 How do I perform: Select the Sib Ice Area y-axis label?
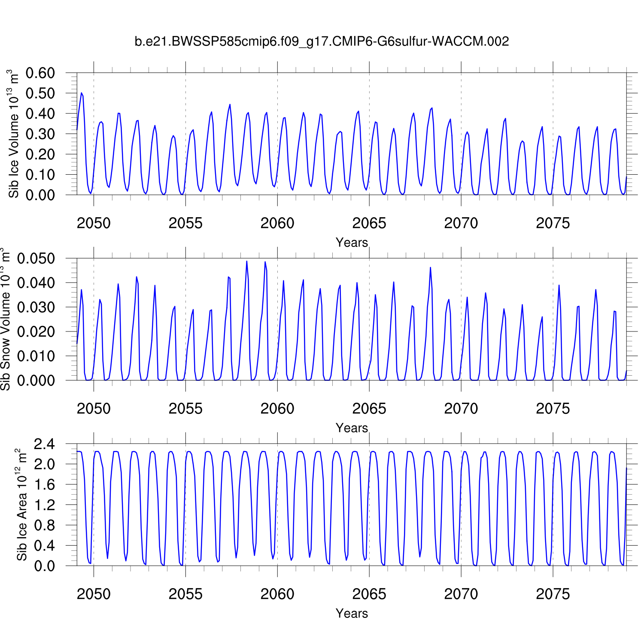point(22,504)
